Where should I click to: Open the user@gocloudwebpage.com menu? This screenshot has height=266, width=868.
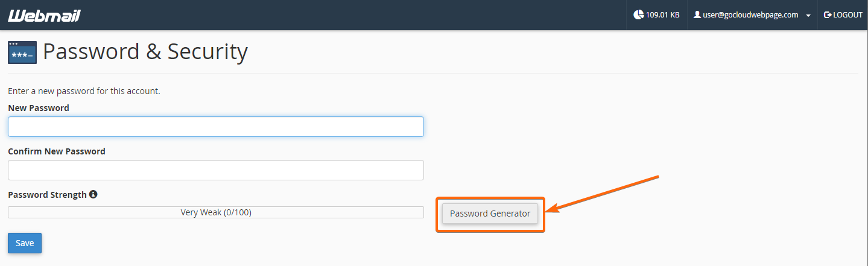pyautogui.click(x=752, y=15)
